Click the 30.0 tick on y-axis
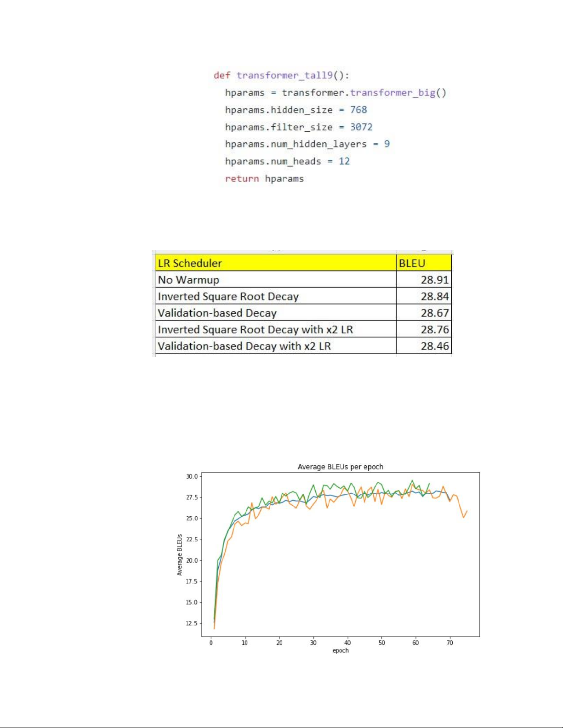563x728 pixels. tap(192, 476)
